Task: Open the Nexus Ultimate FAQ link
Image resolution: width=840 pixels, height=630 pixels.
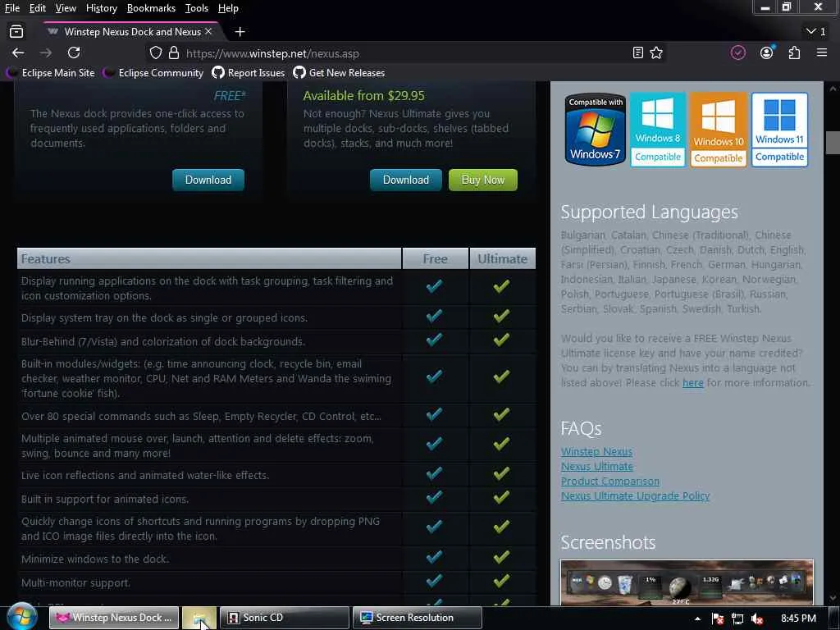Action: pyautogui.click(x=597, y=467)
